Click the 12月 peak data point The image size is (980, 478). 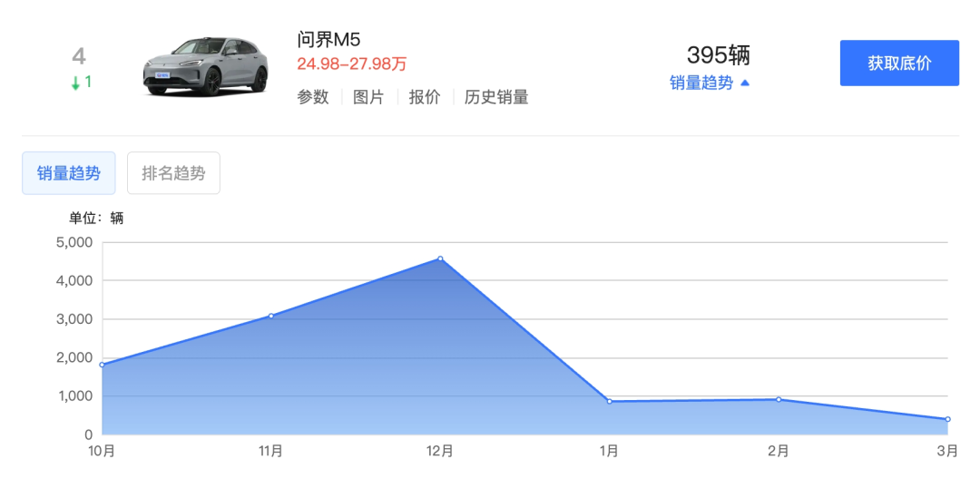[x=441, y=259]
